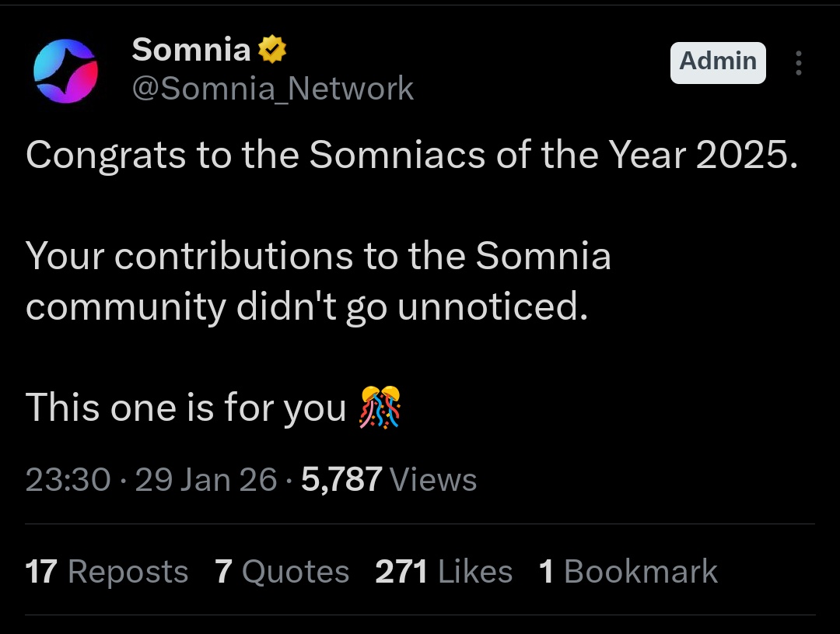
Task: Click the word "unnoticed" in the post
Action: [492, 307]
